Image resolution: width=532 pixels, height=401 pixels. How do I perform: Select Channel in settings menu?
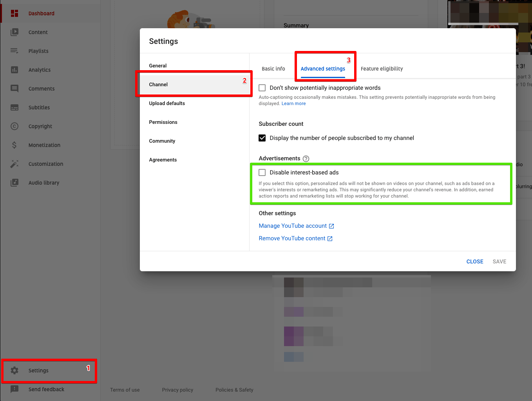[194, 85]
